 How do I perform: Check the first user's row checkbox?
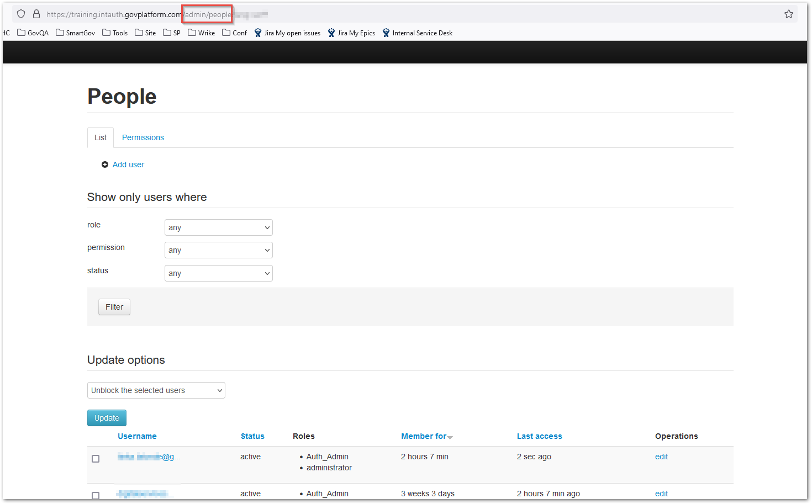tap(96, 458)
